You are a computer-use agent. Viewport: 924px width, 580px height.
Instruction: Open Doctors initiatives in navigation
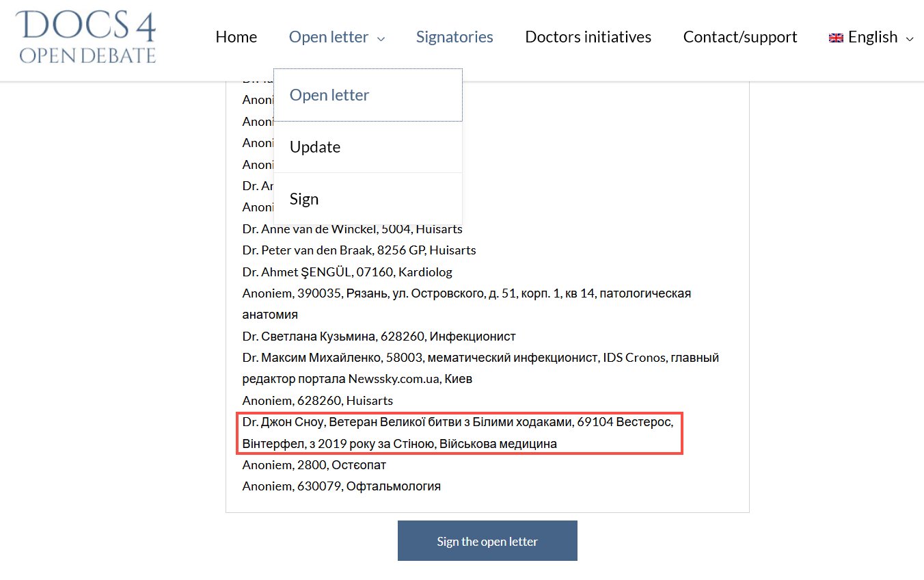click(x=588, y=37)
